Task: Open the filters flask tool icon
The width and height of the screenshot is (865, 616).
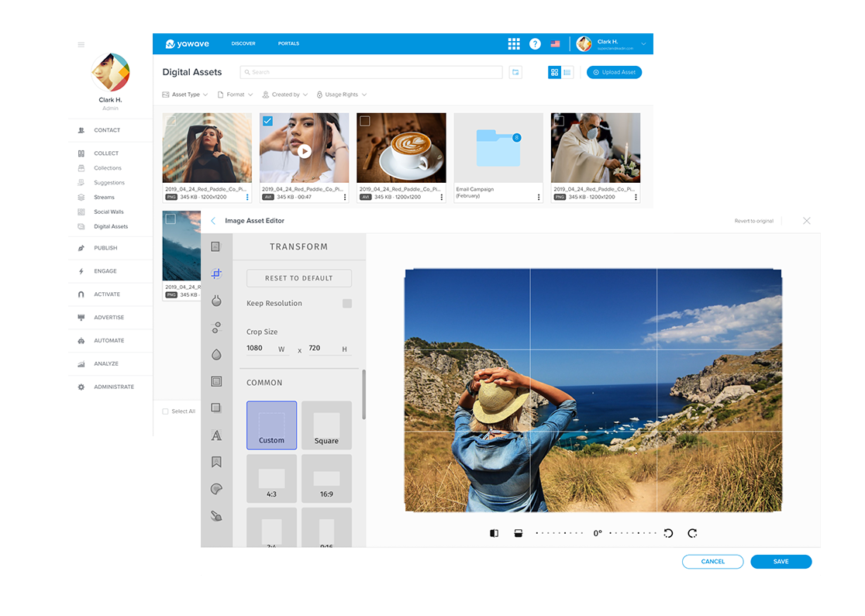Action: pyautogui.click(x=216, y=301)
